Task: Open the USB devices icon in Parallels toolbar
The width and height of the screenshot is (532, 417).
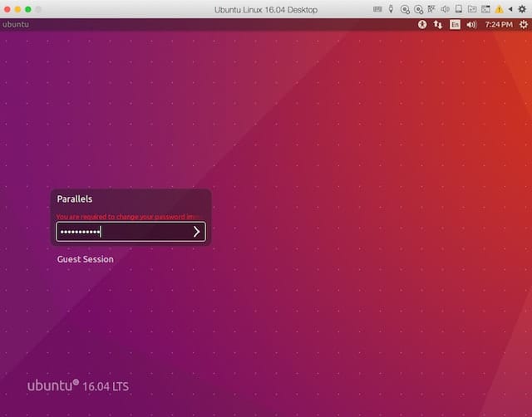Action: (x=390, y=9)
